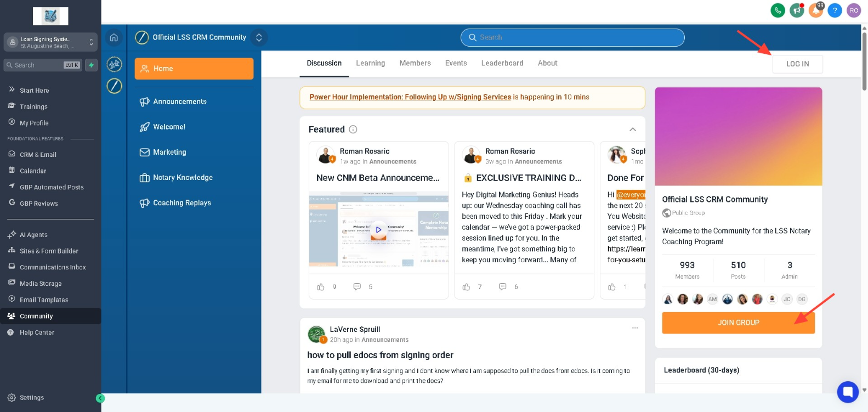Open the megaphone announcements icon in top bar
The image size is (868, 412).
click(x=797, y=10)
